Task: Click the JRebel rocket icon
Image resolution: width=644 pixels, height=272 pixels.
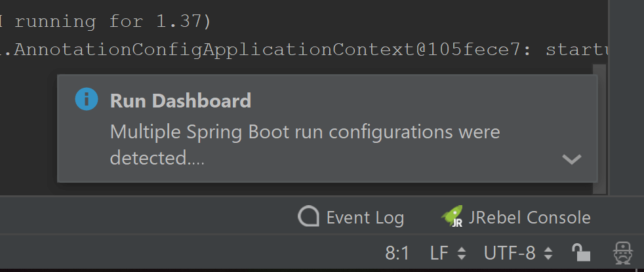Action: coord(452,216)
